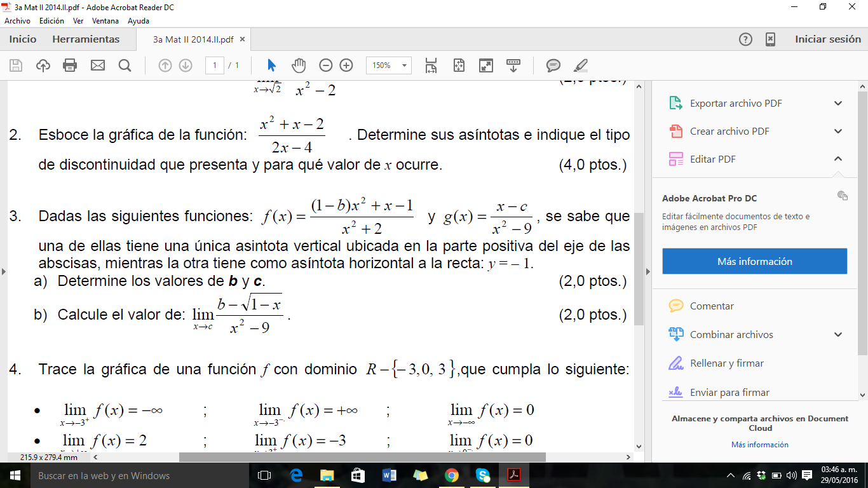Select the Hand pan tool
The width and height of the screenshot is (868, 488).
point(299,65)
